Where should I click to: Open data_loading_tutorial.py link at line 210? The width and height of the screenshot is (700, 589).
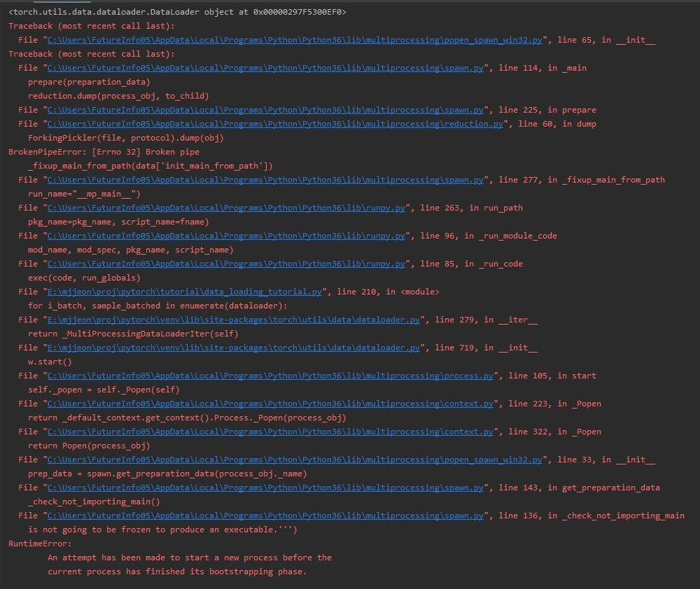[x=184, y=292]
